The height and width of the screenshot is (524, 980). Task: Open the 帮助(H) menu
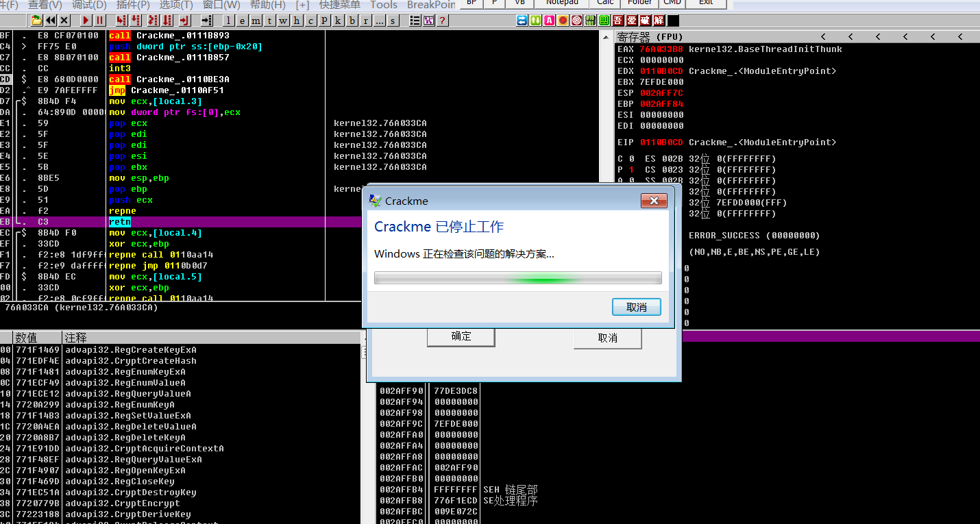tap(267, 5)
